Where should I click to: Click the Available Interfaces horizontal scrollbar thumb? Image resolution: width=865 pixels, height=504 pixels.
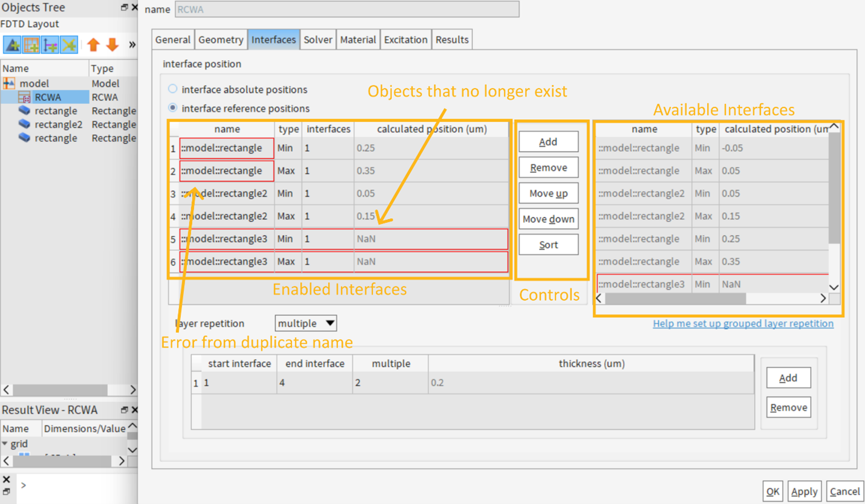click(675, 298)
